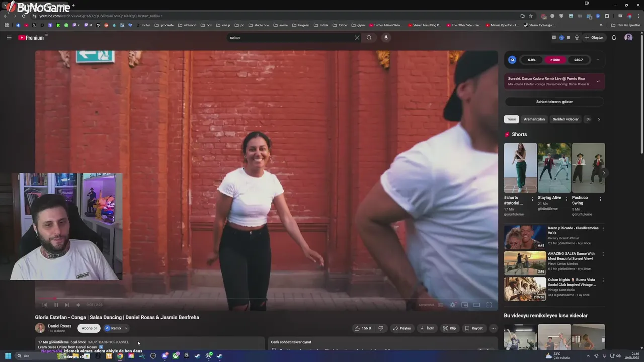Open Karen y Ricardo video thumbnail
The image size is (644, 362).
525,237
